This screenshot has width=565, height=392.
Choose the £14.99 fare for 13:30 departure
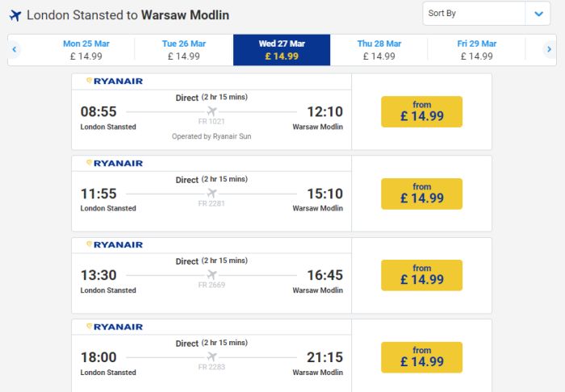click(x=421, y=275)
